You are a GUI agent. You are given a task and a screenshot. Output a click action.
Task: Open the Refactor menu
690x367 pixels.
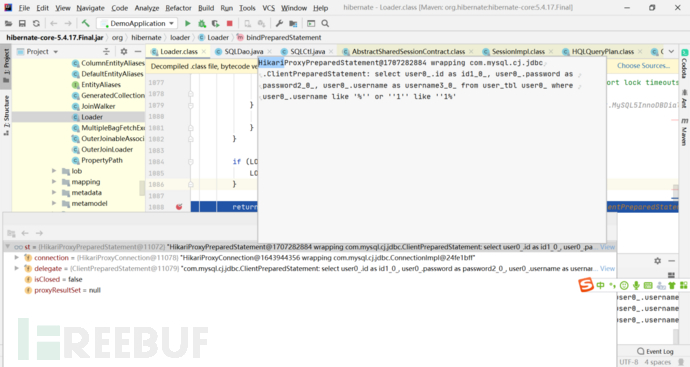coord(178,8)
